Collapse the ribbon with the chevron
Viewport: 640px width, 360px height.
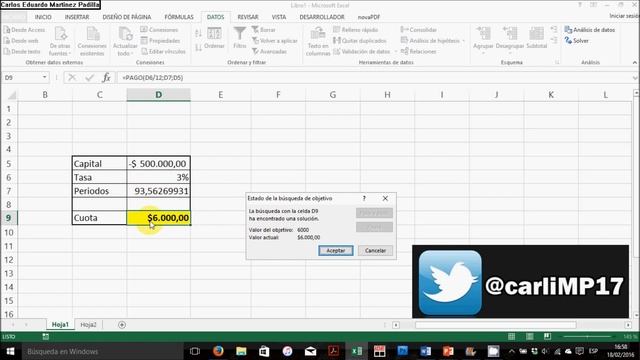[635, 62]
